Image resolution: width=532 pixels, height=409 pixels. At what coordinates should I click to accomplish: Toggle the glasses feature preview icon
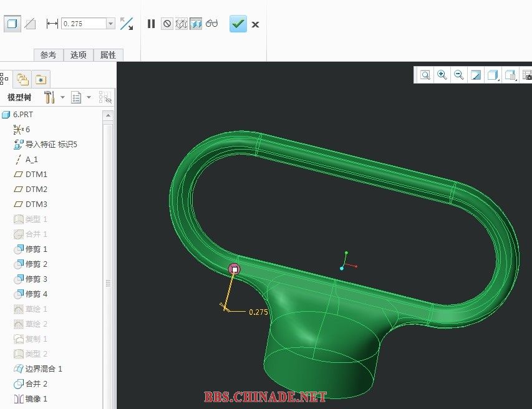[x=212, y=24]
